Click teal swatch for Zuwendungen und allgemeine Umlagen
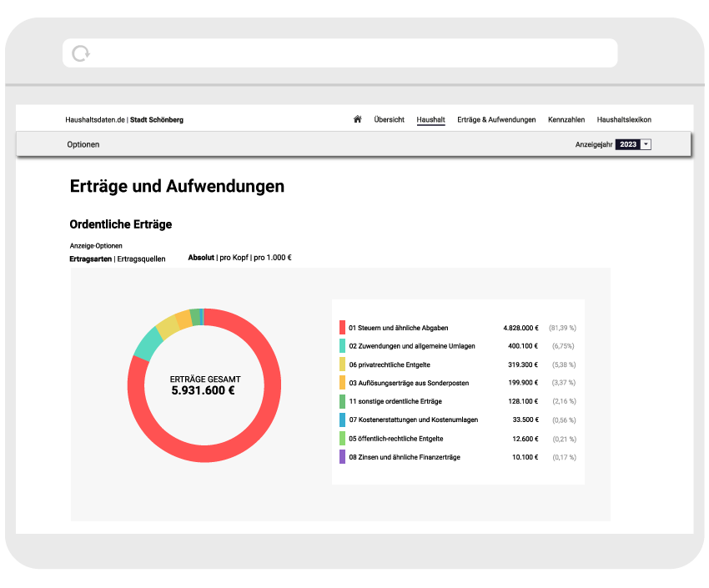 [x=342, y=346]
